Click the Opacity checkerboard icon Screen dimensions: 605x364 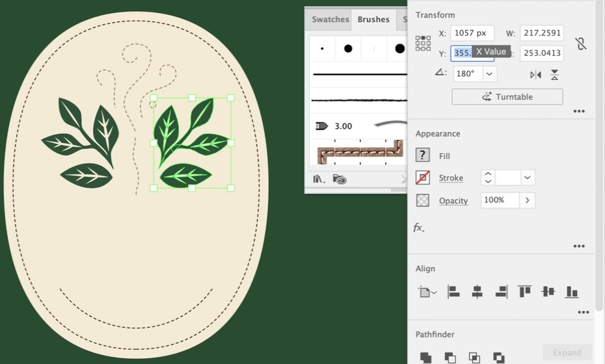[x=423, y=200]
